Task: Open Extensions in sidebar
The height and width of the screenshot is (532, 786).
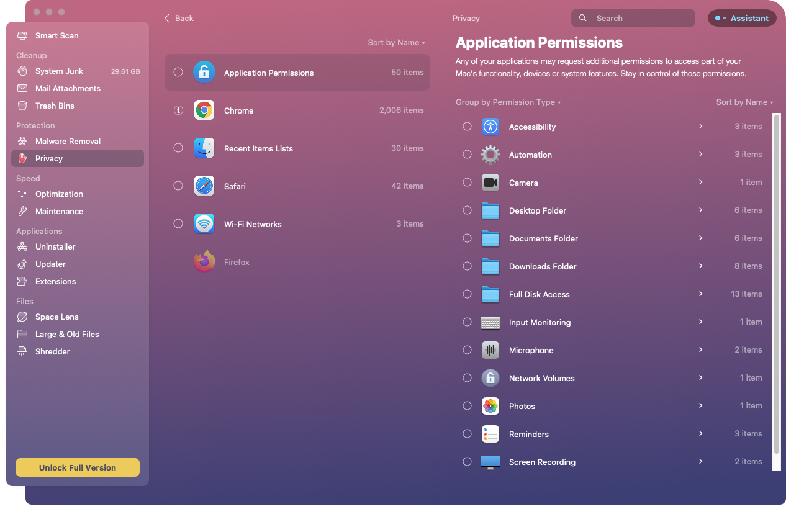Action: 78,281
